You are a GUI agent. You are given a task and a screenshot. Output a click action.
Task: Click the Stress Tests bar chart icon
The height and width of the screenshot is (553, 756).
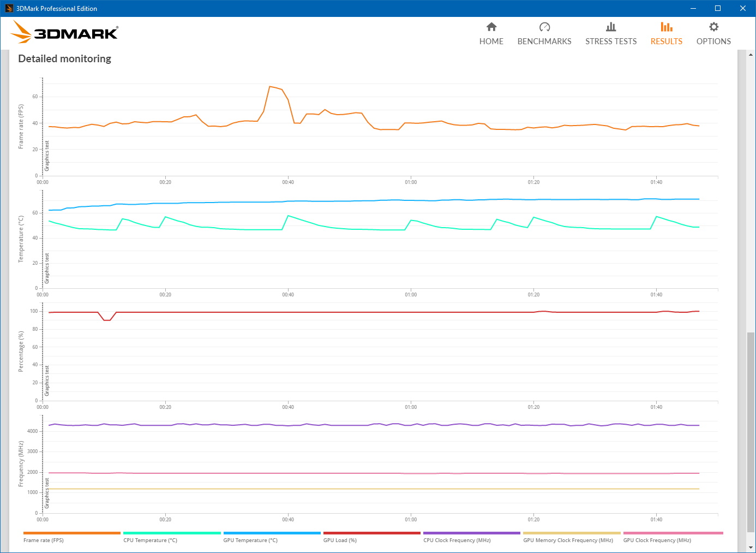coord(611,27)
